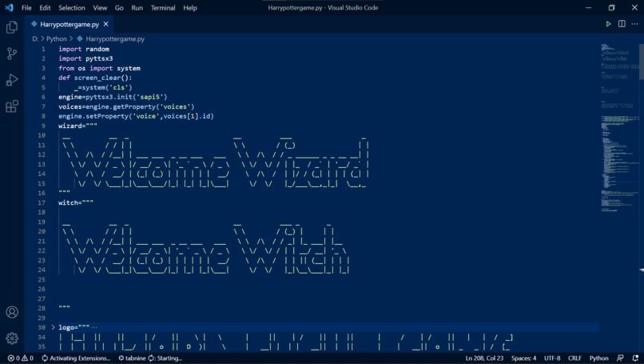Viewport: 644px width, 364px height.
Task: Open the editor More Actions ellipsis
Action: point(635,24)
